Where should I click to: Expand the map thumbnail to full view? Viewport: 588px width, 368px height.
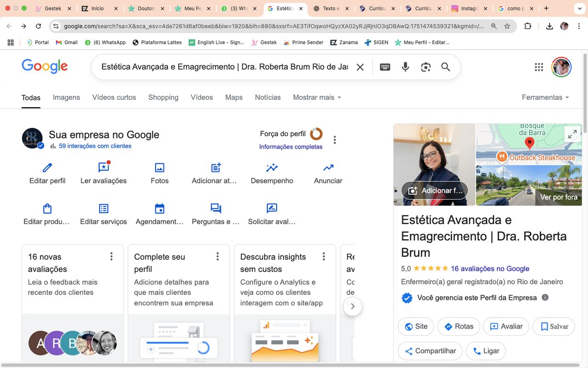tap(572, 134)
